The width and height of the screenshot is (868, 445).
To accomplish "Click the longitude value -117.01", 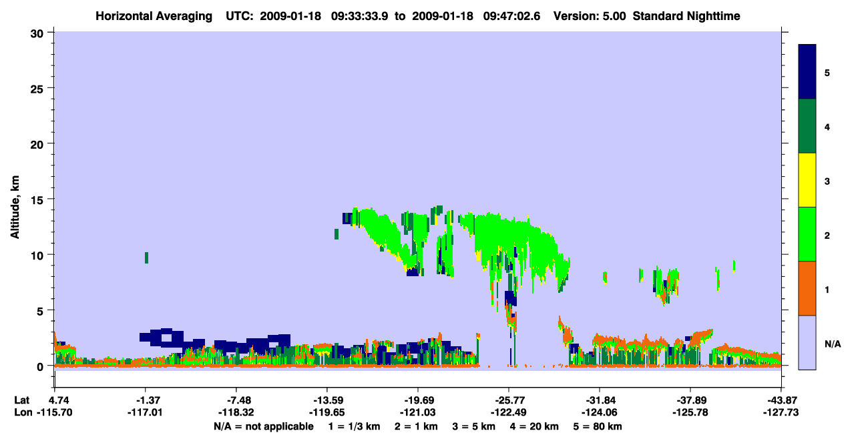I will (x=145, y=413).
